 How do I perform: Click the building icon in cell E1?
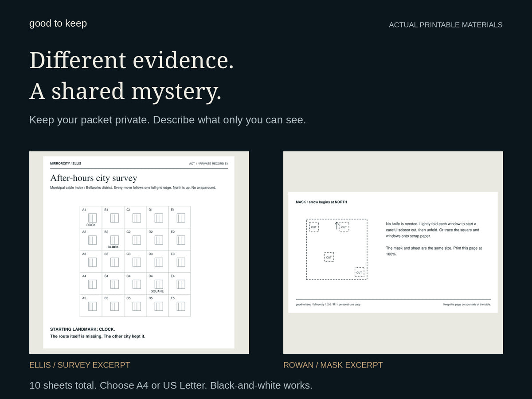[x=181, y=218]
